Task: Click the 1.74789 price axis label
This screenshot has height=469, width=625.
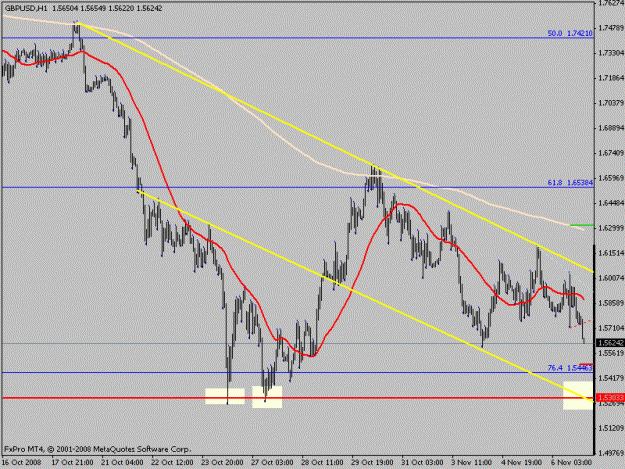Action: 611,28
